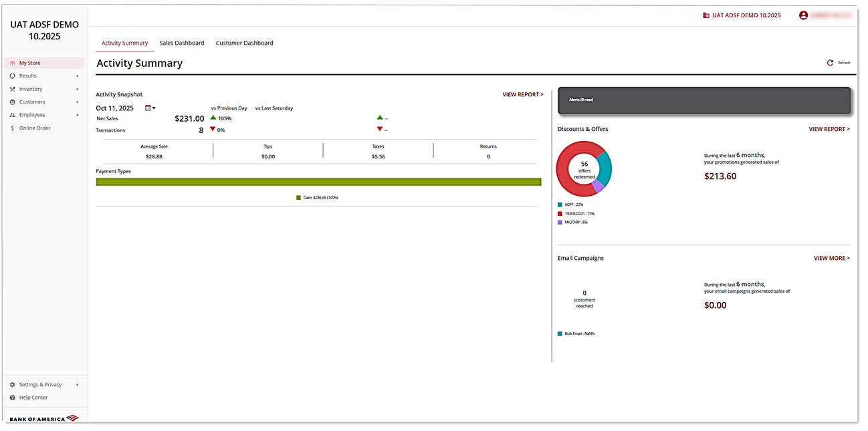Select the Results sidebar icon
This screenshot has height=431, width=868.
pos(11,76)
